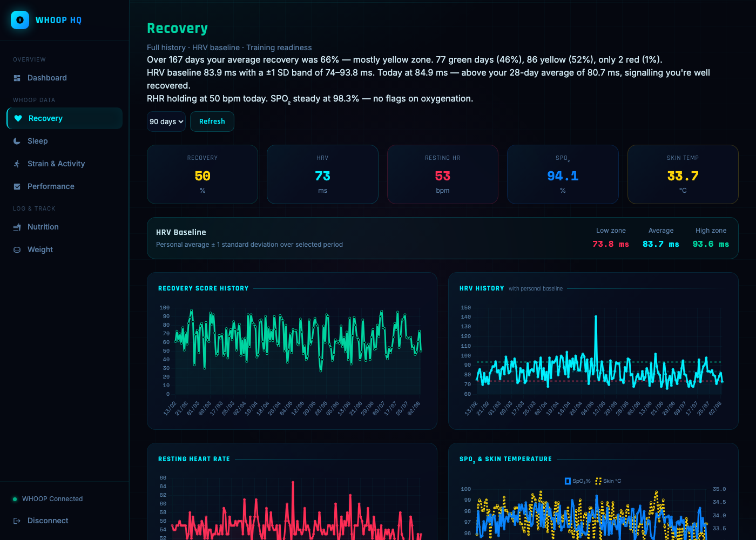Click the Refresh button
This screenshot has height=540, width=756.
212,122
